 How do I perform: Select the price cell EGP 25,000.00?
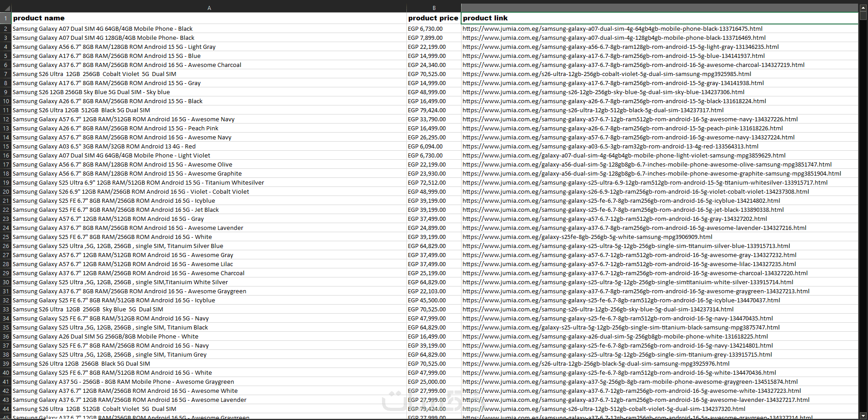pyautogui.click(x=434, y=382)
